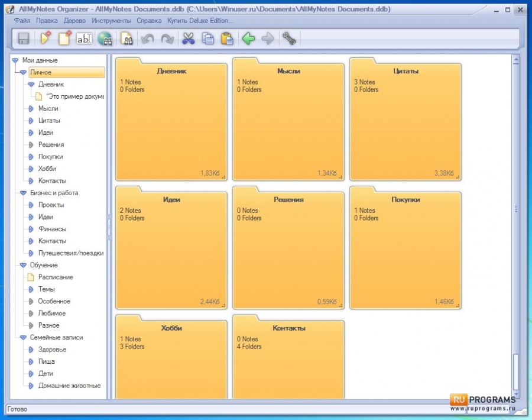Select Любимое in the tree
532x420 pixels.
52,314
